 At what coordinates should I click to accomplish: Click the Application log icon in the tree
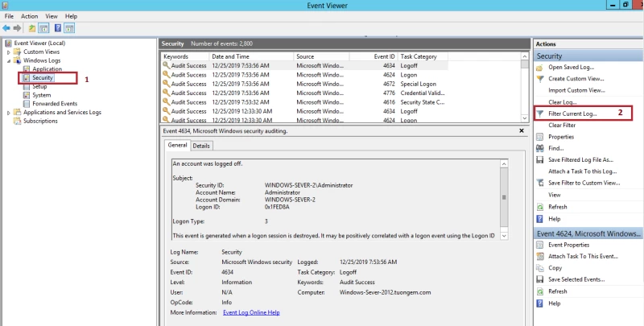pos(27,69)
